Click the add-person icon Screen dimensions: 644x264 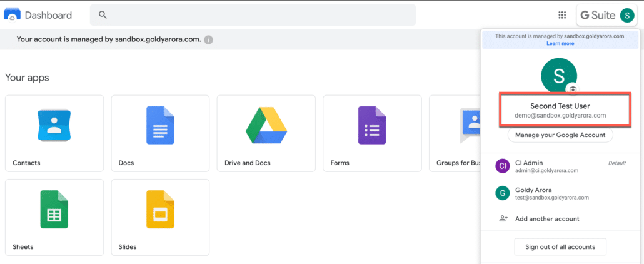[x=503, y=219]
